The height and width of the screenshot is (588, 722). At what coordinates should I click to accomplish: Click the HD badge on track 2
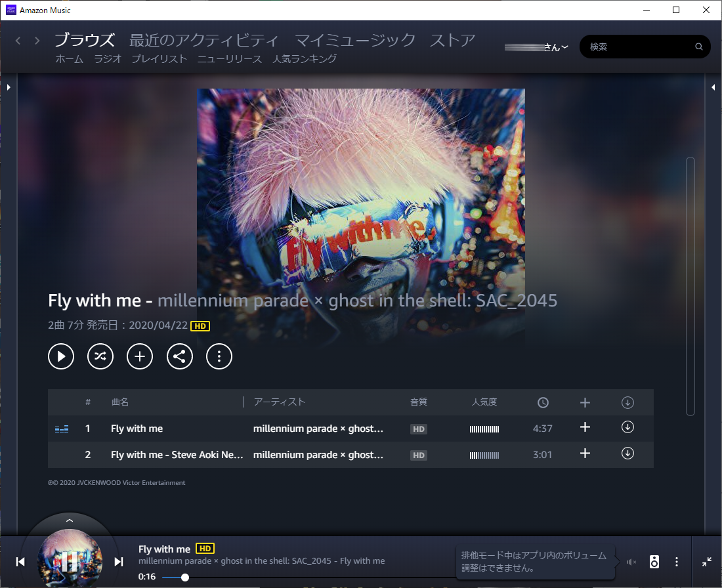pos(419,455)
